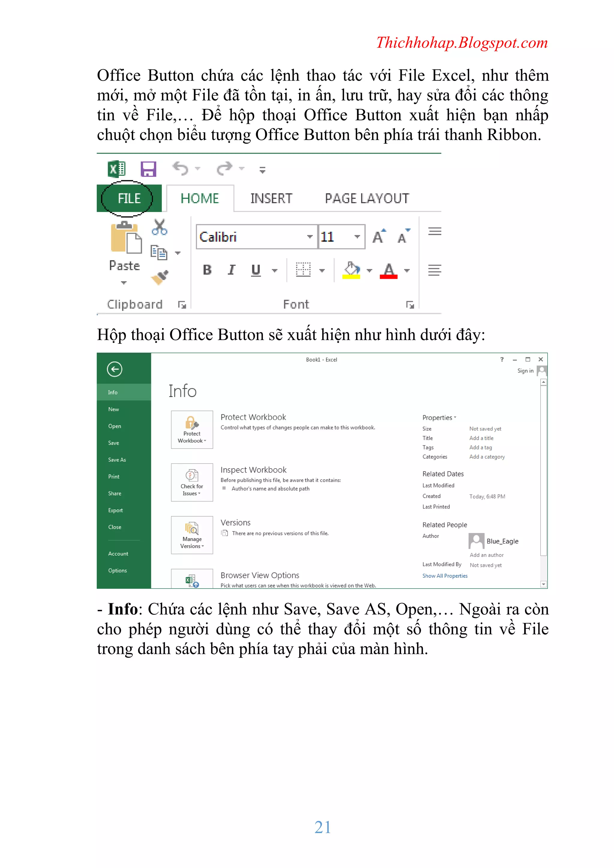The width and height of the screenshot is (614, 868).
Task: Open the Underline style dropdown arrow
Action: point(275,270)
